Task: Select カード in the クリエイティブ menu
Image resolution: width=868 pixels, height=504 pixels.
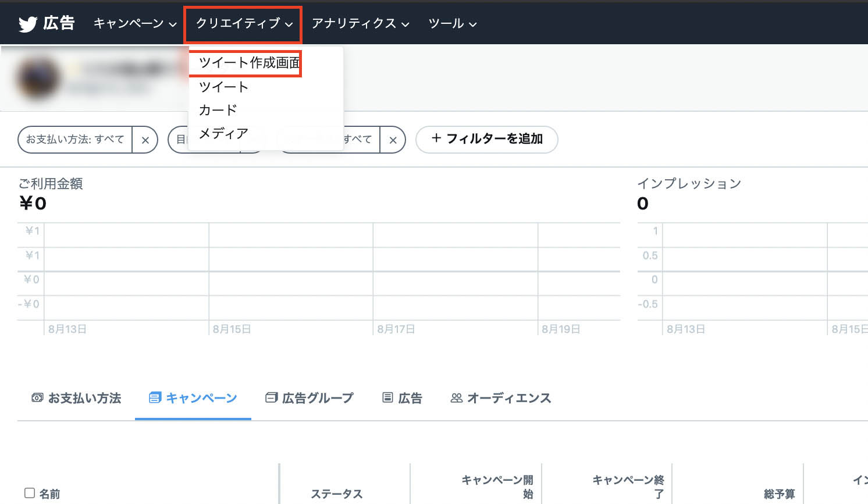Action: [218, 109]
